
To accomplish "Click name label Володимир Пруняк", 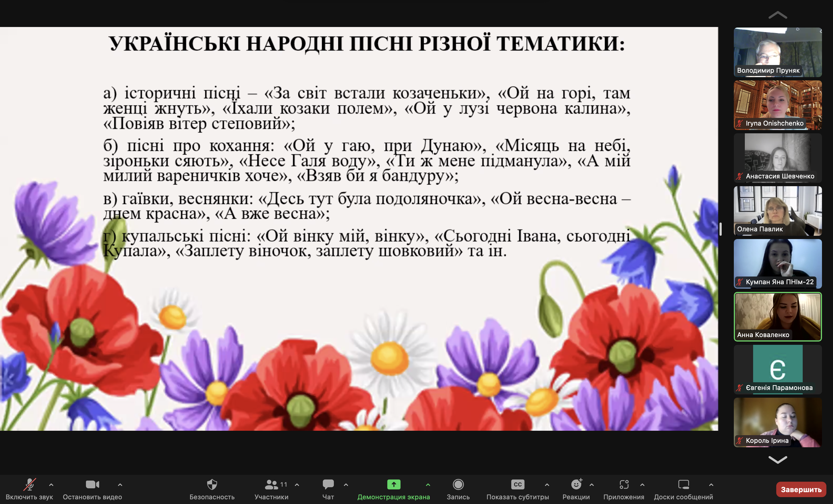I will (x=768, y=70).
